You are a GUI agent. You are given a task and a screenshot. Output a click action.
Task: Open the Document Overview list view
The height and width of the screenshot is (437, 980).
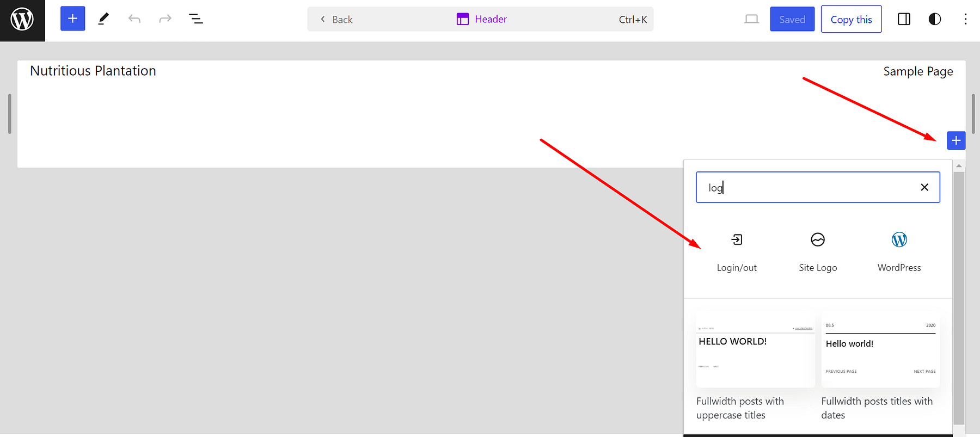point(196,19)
